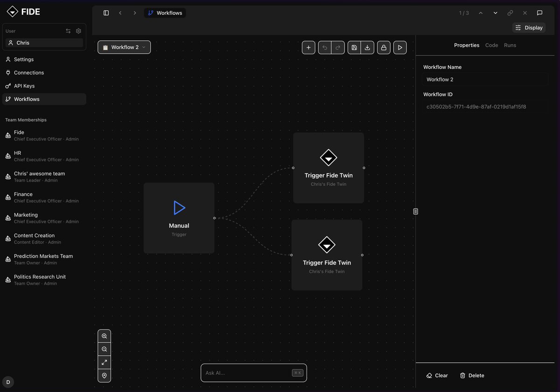The image size is (560, 392).
Task: Click the lock icon in the workflow toolbar
Action: tap(384, 47)
